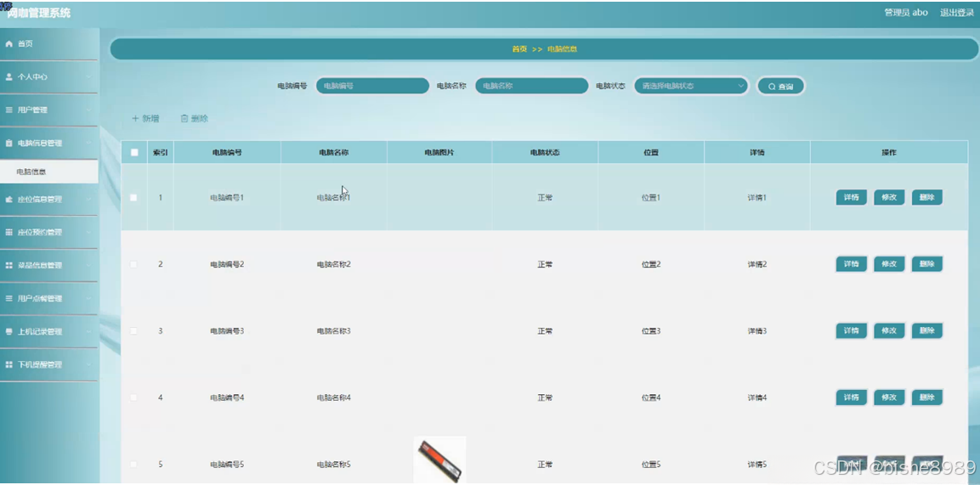980x485 pixels.
Task: Click 详情 button in row 电脑编号2
Action: click(x=852, y=264)
